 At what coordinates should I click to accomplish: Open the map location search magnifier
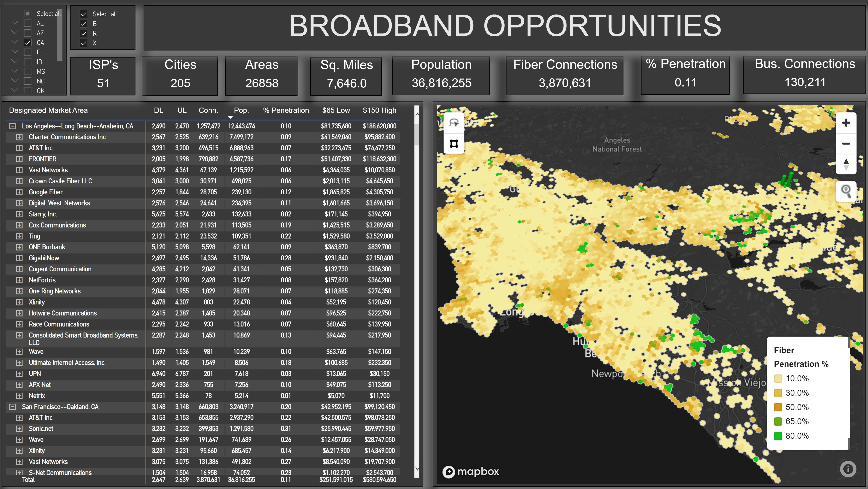tap(846, 191)
